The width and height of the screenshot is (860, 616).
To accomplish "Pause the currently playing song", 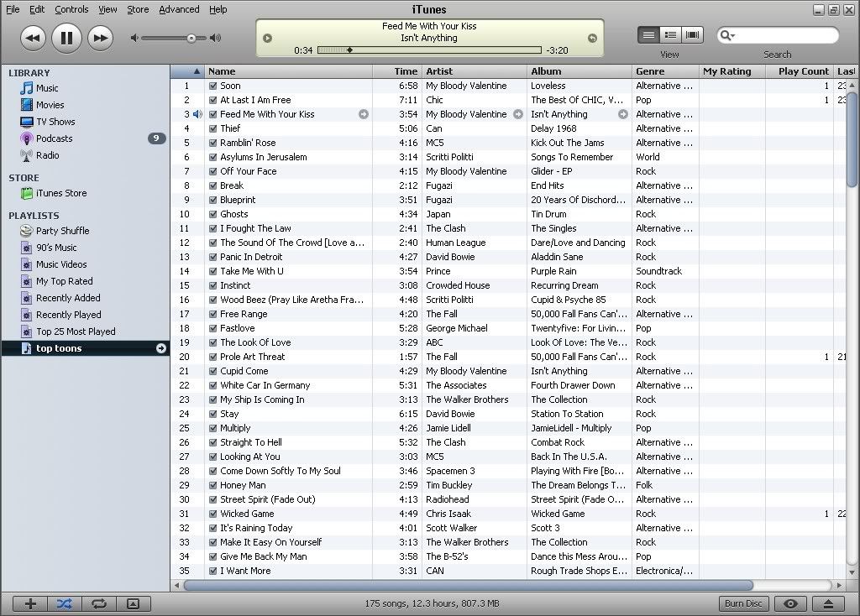I will pos(66,38).
